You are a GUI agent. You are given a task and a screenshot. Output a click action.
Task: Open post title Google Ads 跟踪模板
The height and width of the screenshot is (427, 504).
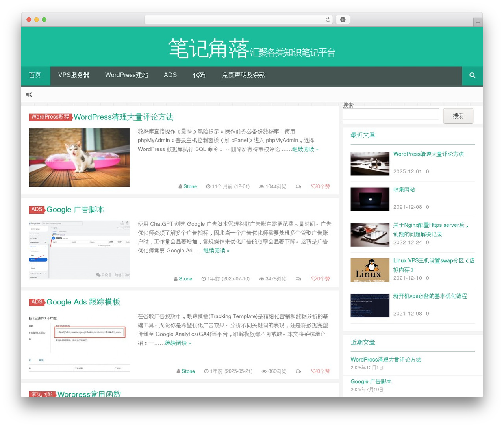tap(83, 302)
